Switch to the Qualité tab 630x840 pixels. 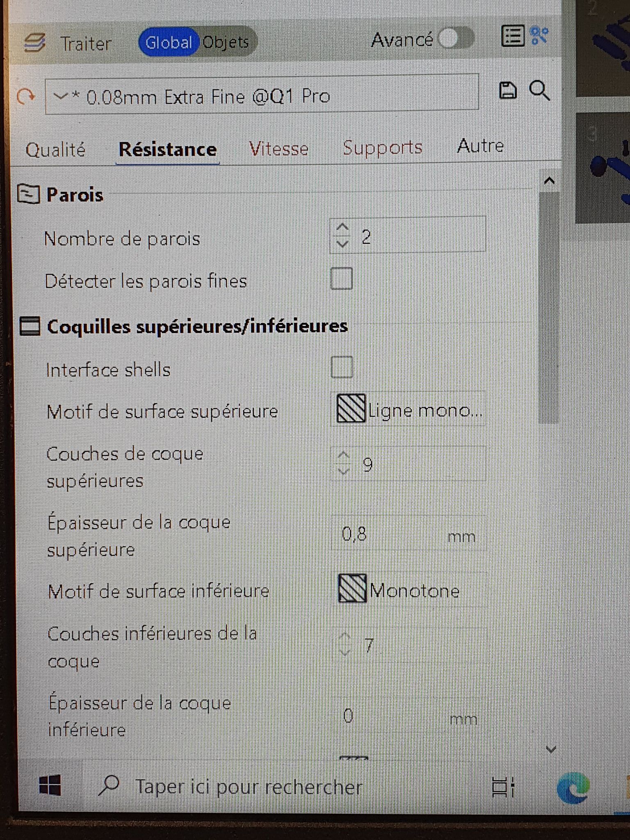point(55,150)
